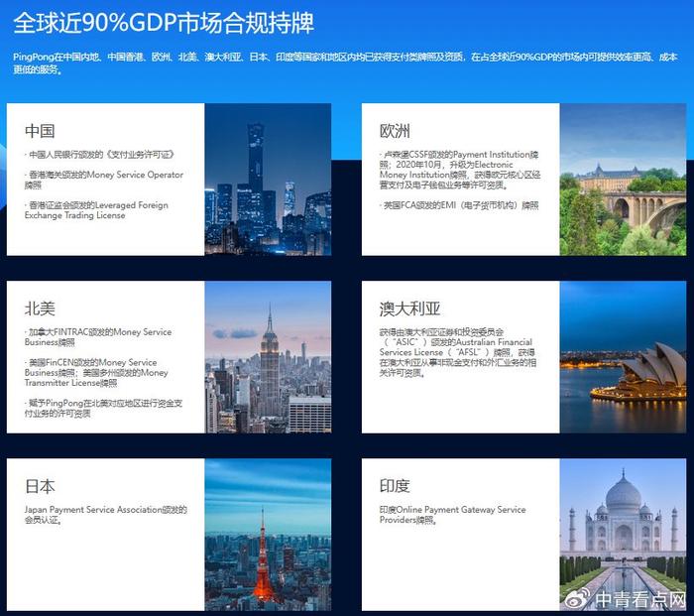
Task: Click the Japan Payment Service Association line
Action: [x=106, y=515]
